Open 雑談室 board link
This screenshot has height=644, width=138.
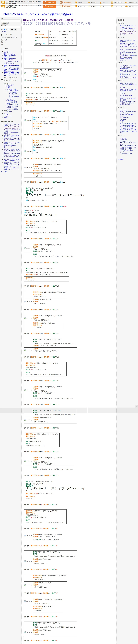point(8,87)
